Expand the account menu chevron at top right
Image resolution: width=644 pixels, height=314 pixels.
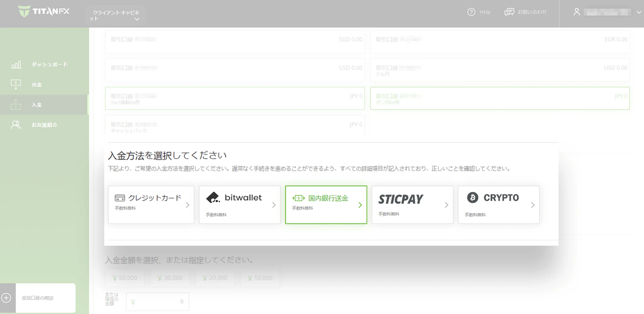(x=639, y=12)
